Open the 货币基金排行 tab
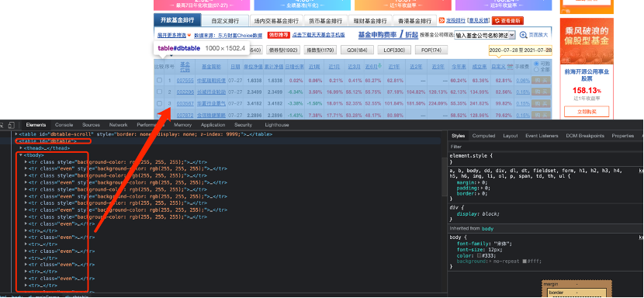 325,21
